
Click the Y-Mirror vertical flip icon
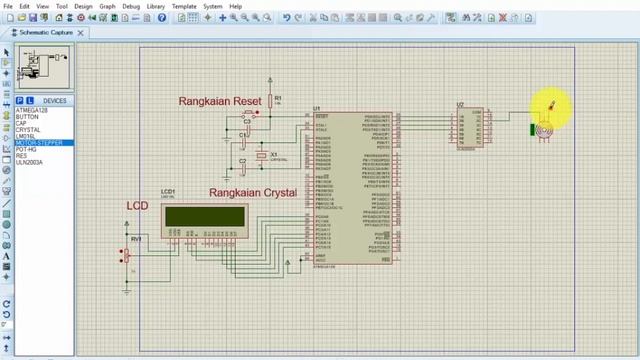click(6, 349)
